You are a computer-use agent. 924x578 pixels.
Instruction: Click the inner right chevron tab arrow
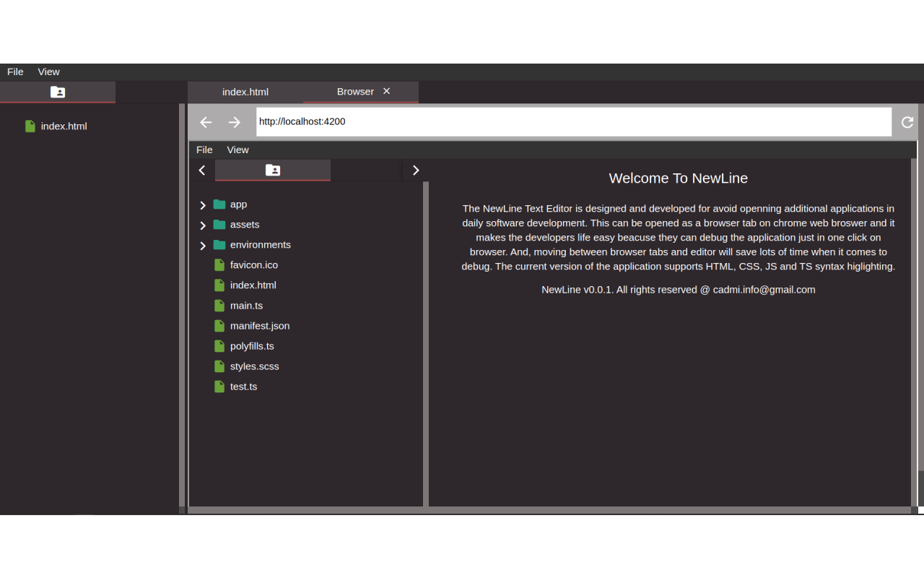point(416,170)
